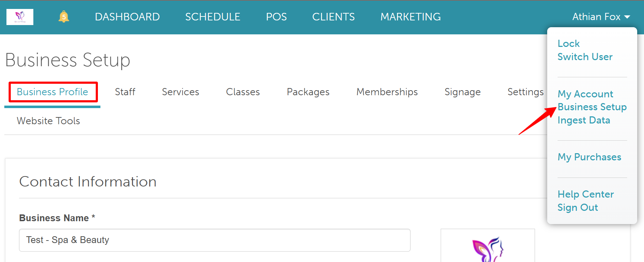Screen dimensions: 644x262
Task: Go to the DASHBOARD menu
Action: pyautogui.click(x=127, y=17)
